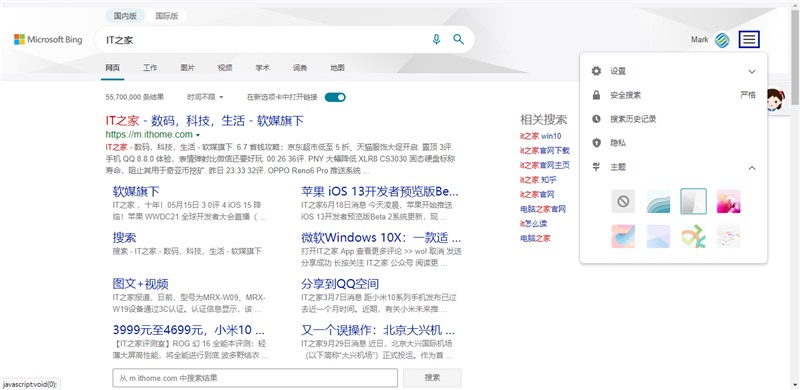The height and width of the screenshot is (390, 800).
Task: Open the 分享到QQ空间 sublink
Action: 340,284
